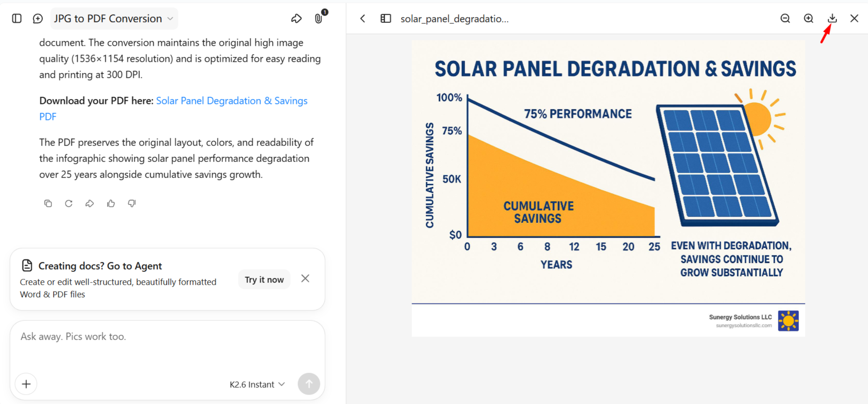
Task: Dismiss the Creating docs Agent banner
Action: (x=305, y=278)
